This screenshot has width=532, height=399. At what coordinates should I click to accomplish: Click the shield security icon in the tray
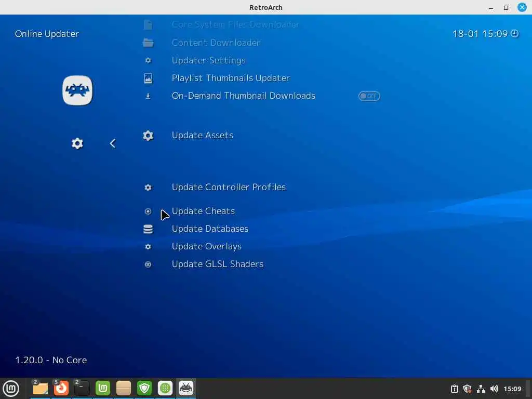click(x=467, y=389)
